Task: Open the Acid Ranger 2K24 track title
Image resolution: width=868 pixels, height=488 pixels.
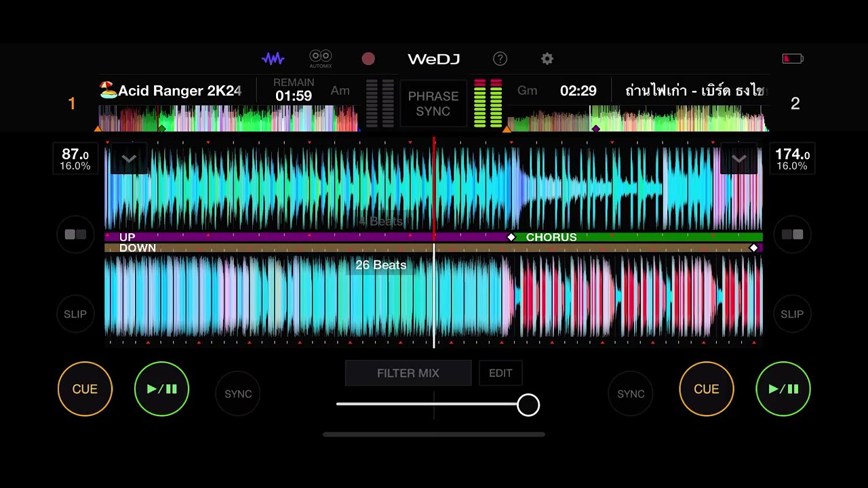Action: pyautogui.click(x=170, y=91)
